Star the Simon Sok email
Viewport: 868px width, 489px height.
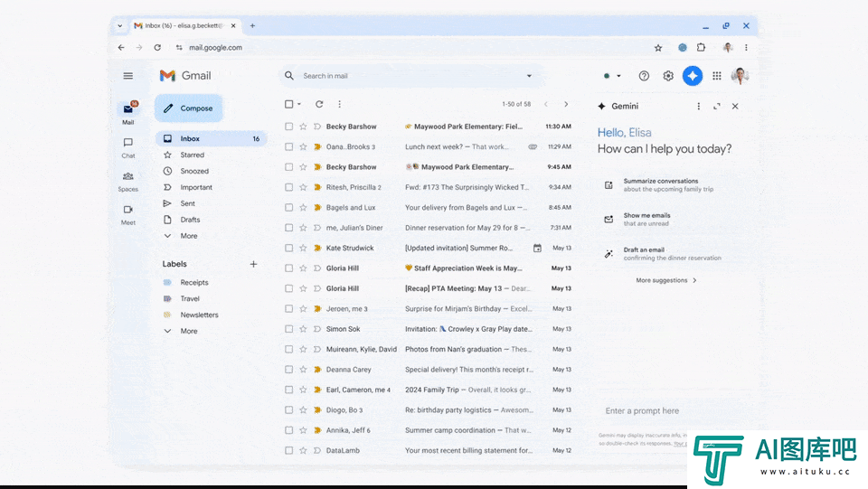pos(303,329)
